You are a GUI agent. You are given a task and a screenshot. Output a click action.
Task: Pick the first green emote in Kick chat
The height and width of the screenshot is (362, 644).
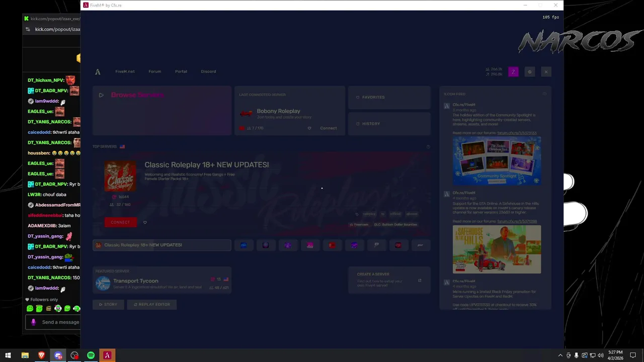coord(30,308)
